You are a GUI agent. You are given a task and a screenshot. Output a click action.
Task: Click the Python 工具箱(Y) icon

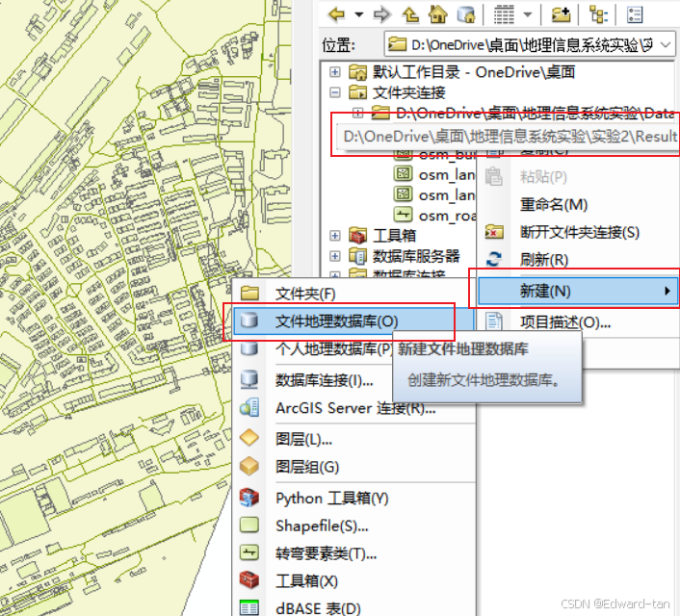pyautogui.click(x=249, y=498)
